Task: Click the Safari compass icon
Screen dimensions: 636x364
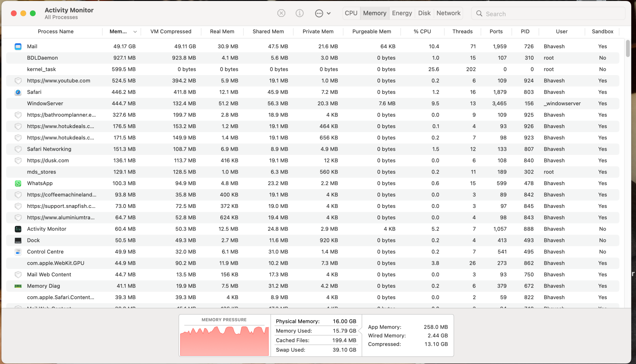Action: 18,92
